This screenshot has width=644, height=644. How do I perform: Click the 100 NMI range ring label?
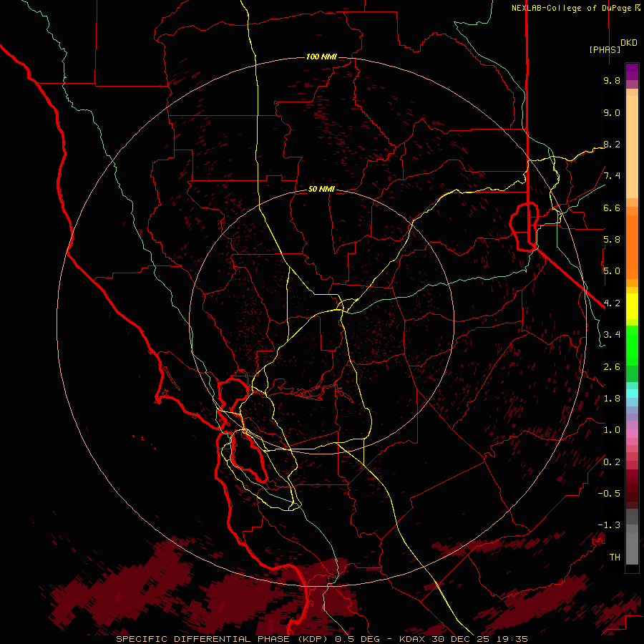[321, 57]
